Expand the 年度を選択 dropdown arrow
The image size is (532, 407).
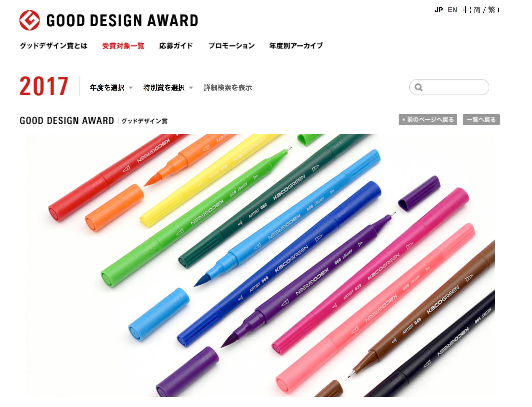[131, 88]
